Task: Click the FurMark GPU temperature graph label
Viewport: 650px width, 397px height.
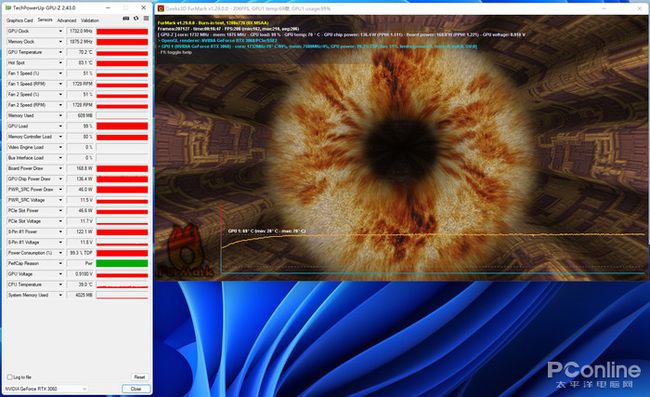Action: click(x=267, y=231)
